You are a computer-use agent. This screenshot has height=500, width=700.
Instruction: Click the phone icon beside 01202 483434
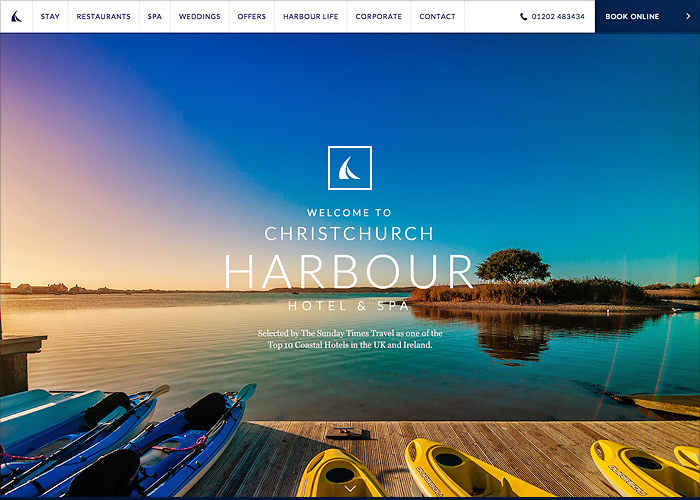[523, 17]
